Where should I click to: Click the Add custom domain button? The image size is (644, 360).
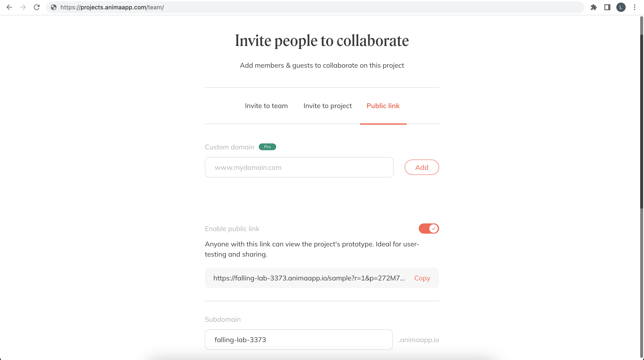coord(421,167)
